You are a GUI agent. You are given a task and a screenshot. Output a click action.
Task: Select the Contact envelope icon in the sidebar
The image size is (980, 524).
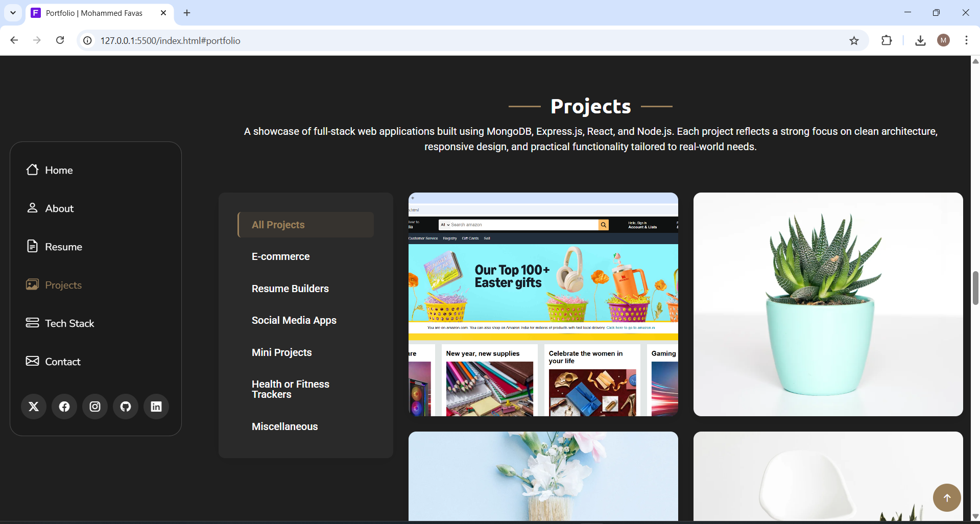32,361
